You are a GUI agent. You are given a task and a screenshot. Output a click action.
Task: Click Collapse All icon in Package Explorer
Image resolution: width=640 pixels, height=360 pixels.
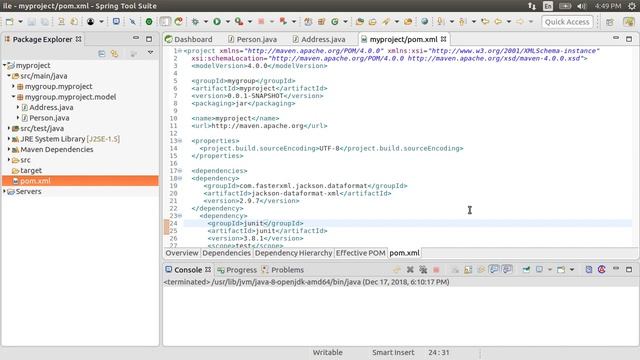[102, 53]
